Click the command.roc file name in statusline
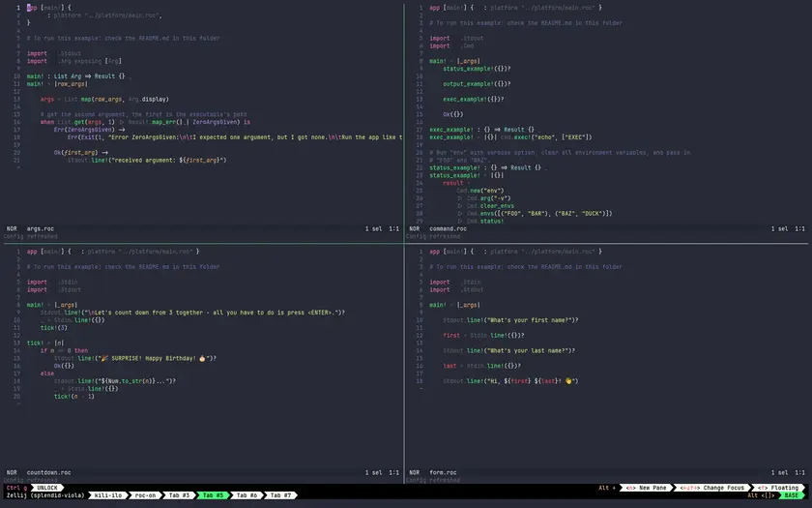This screenshot has width=812, height=508. 448,228
